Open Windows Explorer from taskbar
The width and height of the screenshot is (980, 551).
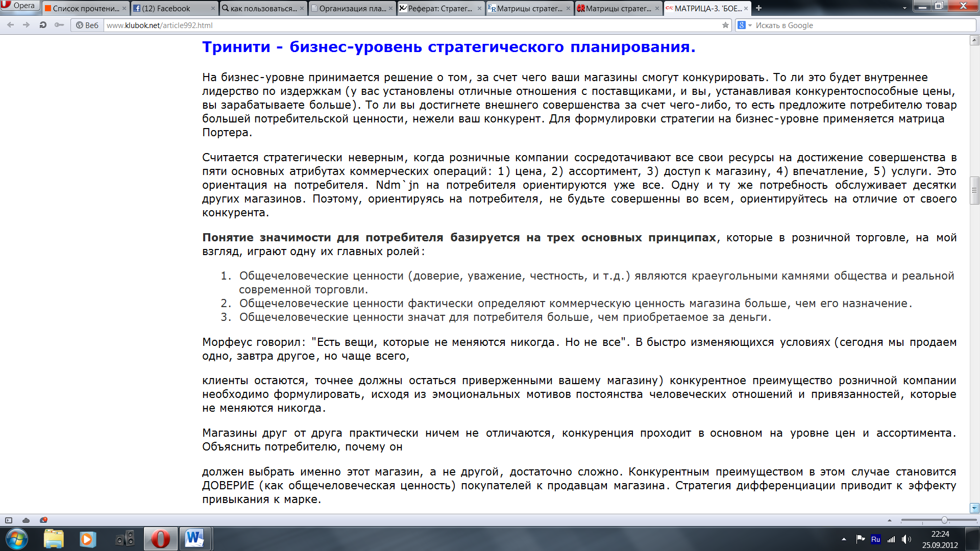pyautogui.click(x=54, y=539)
